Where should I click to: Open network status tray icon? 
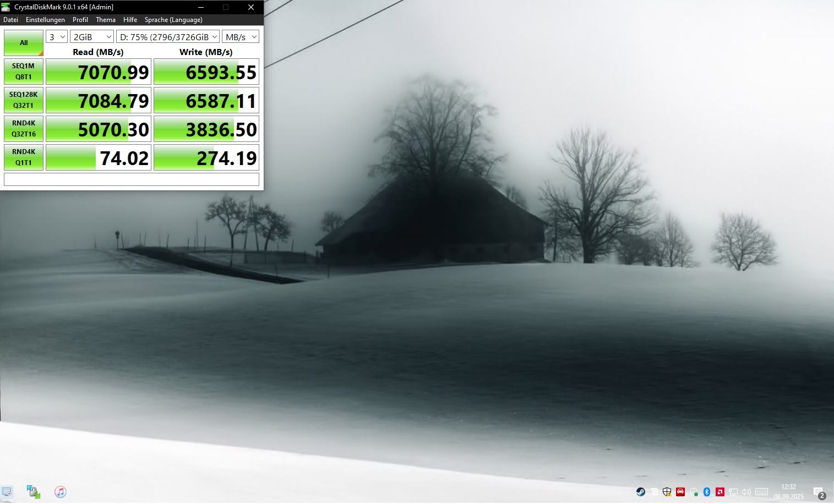click(x=733, y=492)
